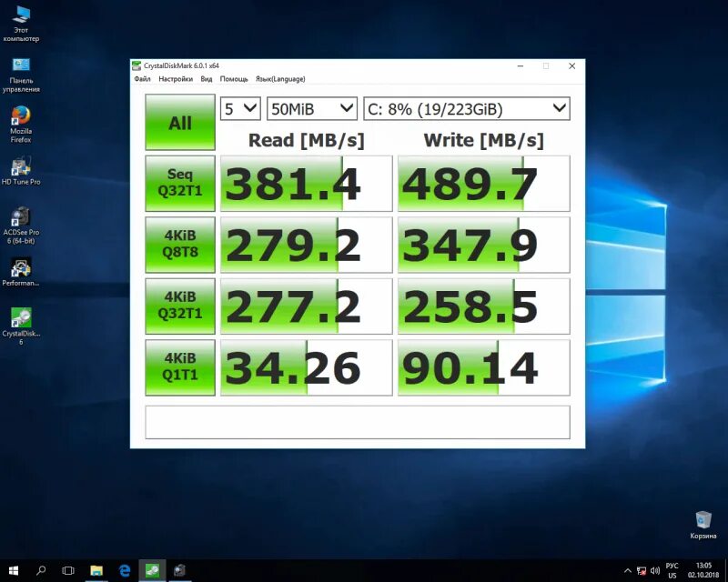
Task: Click the 4KiB Q1T1 read value 34.26
Action: tap(307, 367)
